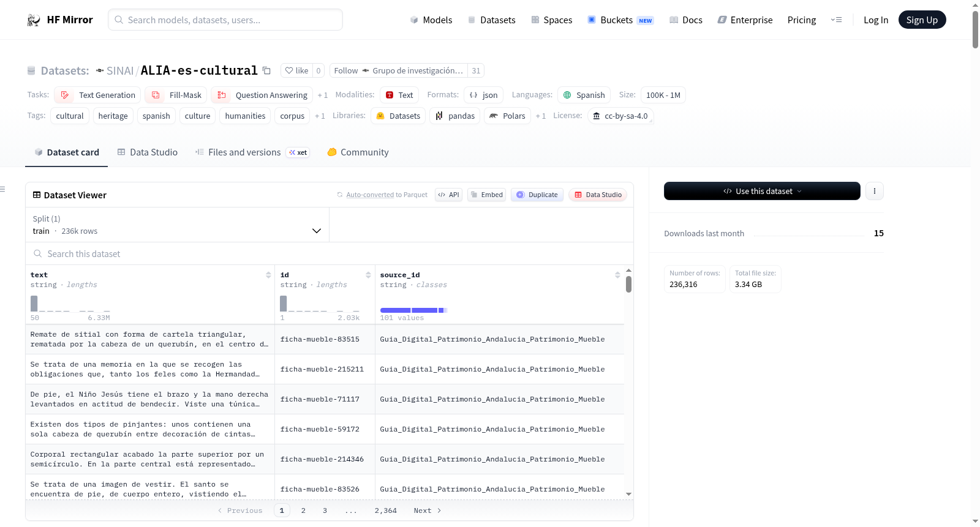The image size is (980, 527).
Task: Click the Auto-converted link
Action: [370, 195]
